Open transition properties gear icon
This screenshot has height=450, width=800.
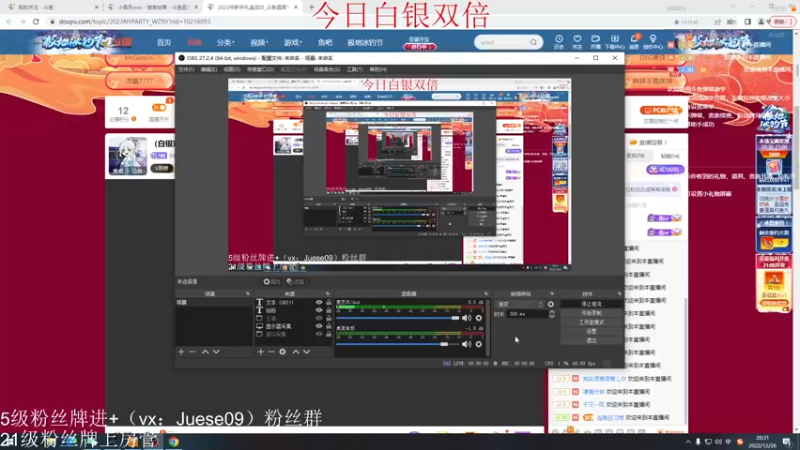tap(551, 304)
